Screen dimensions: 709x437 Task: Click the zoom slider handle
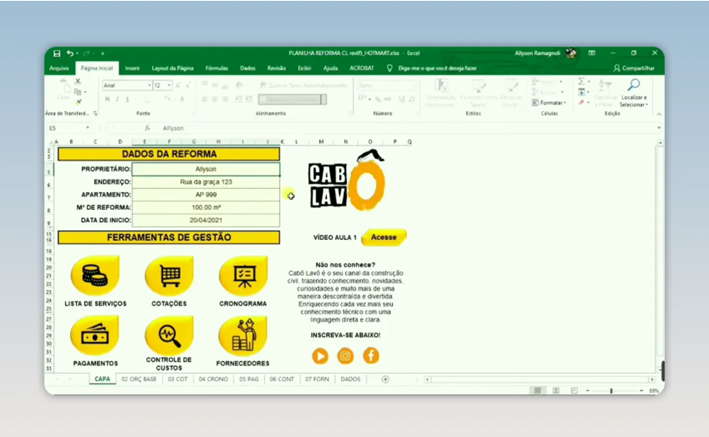611,390
